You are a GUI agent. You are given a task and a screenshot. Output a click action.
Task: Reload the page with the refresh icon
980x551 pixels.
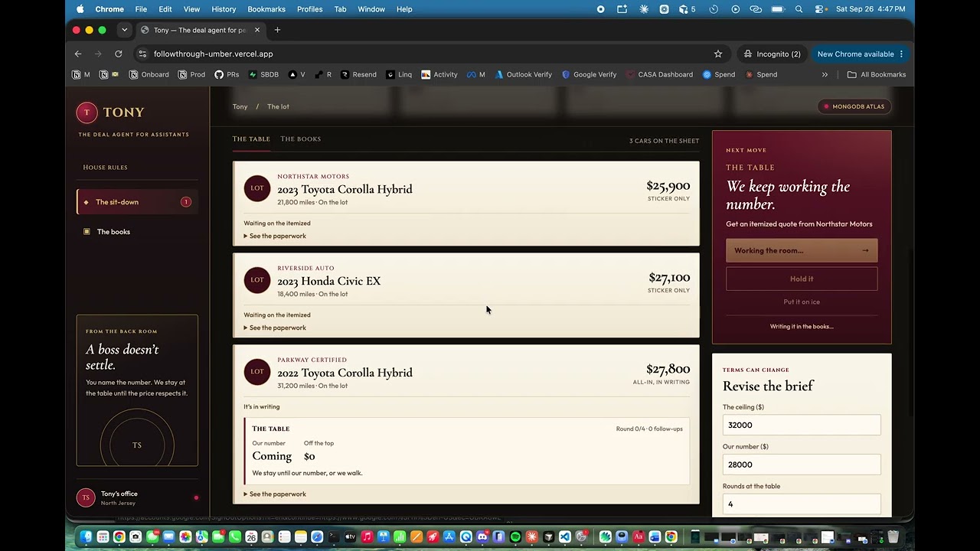coord(119,54)
